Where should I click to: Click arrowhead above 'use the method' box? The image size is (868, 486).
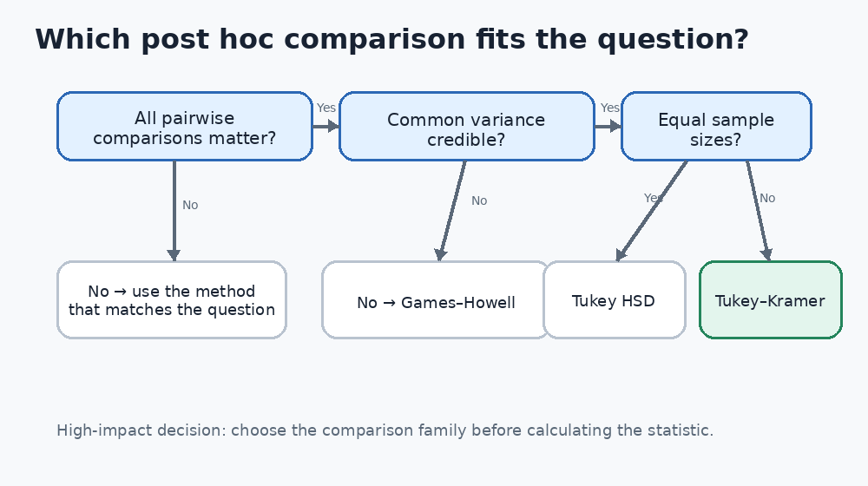[x=174, y=255]
